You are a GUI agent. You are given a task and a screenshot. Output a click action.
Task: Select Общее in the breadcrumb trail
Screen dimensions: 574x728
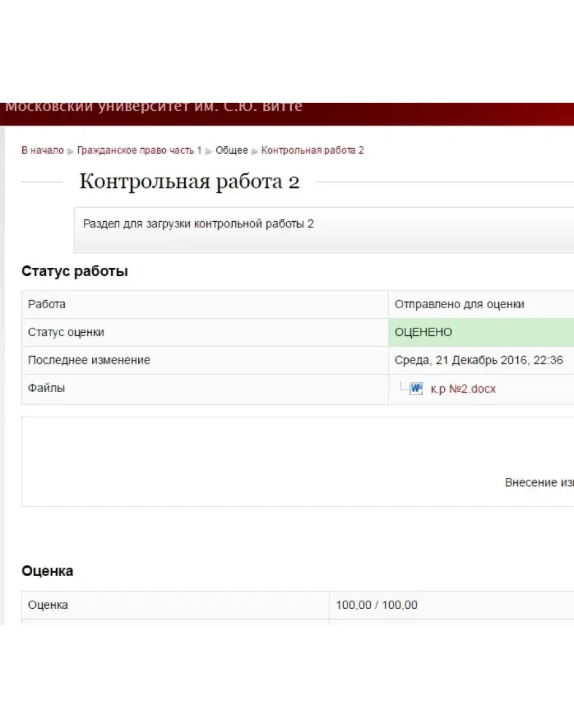pos(231,150)
